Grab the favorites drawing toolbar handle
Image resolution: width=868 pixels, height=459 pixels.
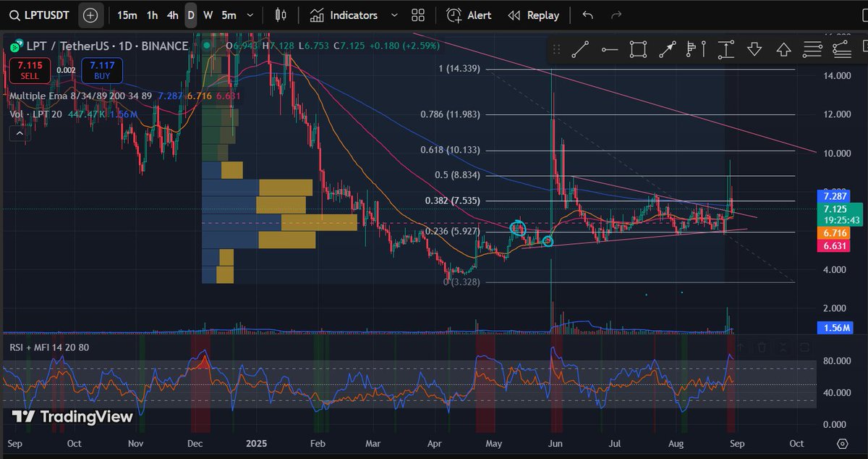tap(556, 49)
